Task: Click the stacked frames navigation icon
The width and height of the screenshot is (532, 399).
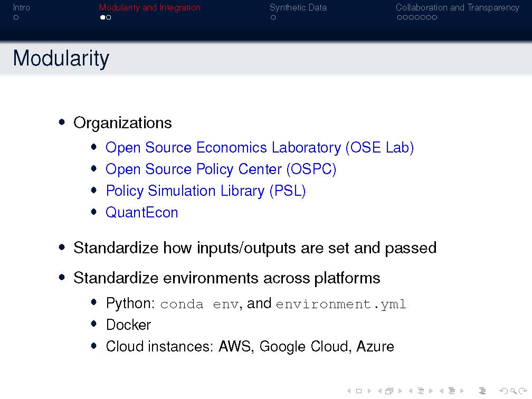Action: pyautogui.click(x=389, y=391)
